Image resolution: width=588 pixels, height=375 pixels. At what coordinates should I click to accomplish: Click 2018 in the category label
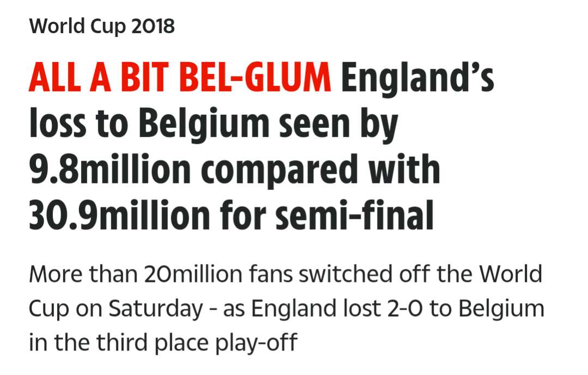153,26
